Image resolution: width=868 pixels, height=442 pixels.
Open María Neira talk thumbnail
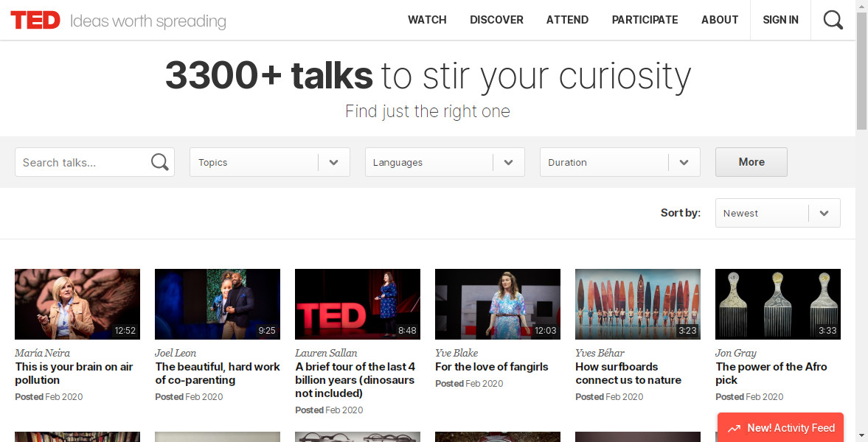click(77, 304)
